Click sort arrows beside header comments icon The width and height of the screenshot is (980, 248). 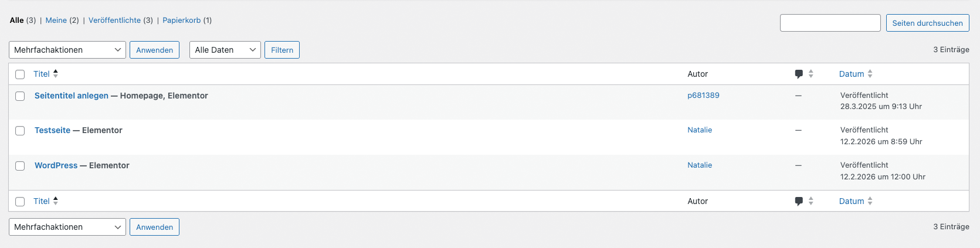(811, 74)
